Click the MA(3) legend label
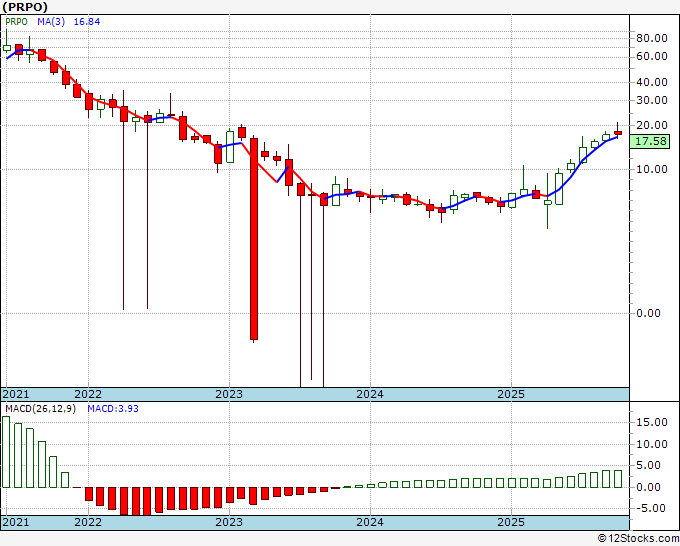680x546 pixels. point(51,22)
